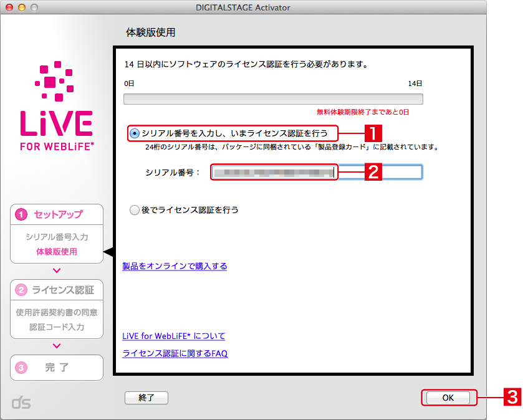Minimize the window with yellow button
The image size is (523, 420).
point(22,7)
